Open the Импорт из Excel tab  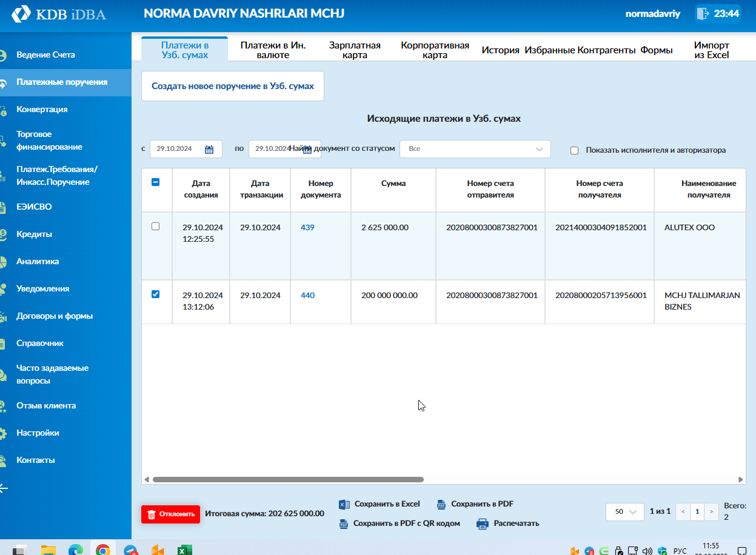[712, 50]
